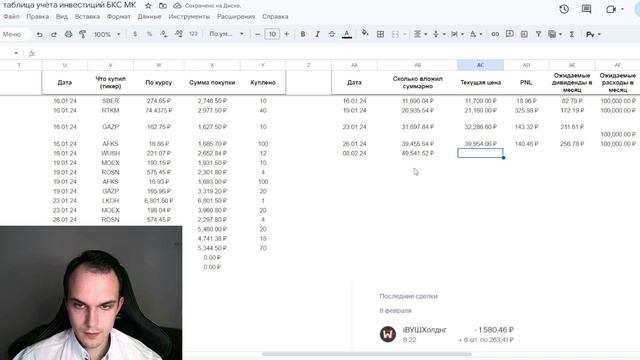Viewport: 640px width, 360px height.
Task: Redo the last action
Action: click(54, 35)
